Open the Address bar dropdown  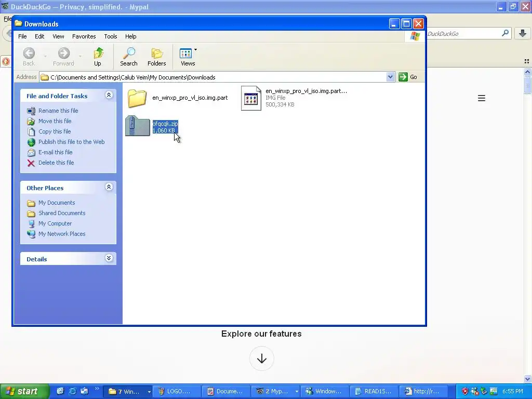point(390,77)
